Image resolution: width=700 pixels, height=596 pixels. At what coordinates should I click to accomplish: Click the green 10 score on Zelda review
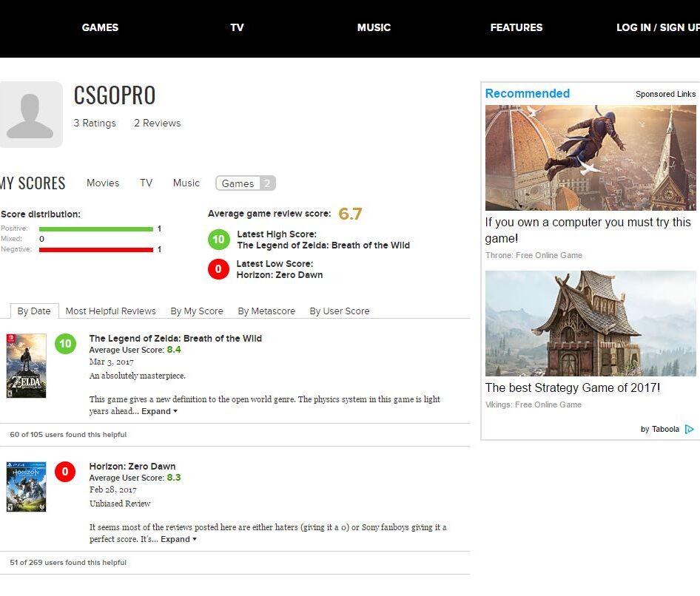point(65,344)
